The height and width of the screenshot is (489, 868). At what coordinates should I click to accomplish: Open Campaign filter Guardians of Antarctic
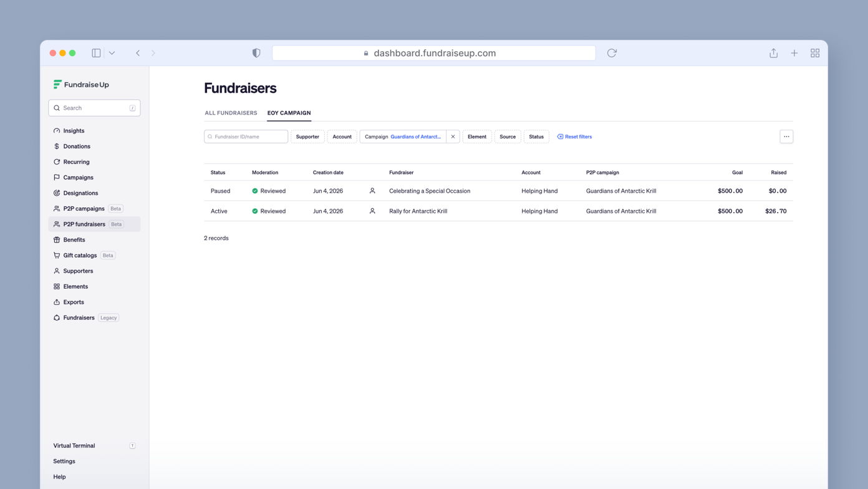[403, 137]
